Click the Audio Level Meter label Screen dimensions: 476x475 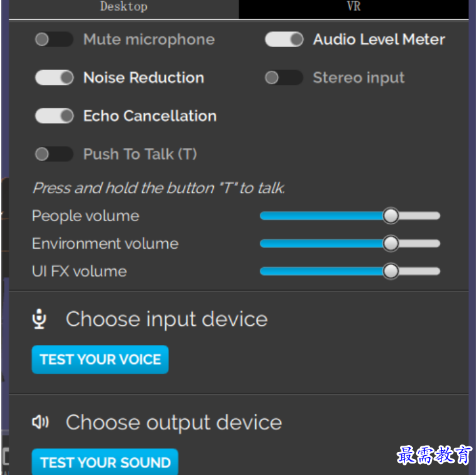coord(379,40)
